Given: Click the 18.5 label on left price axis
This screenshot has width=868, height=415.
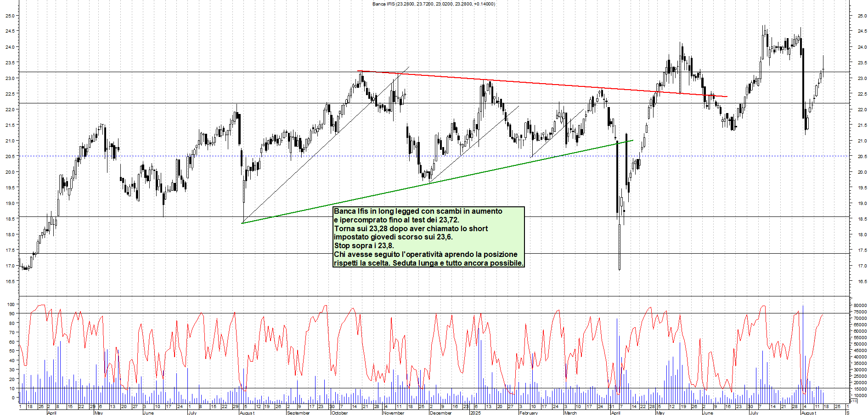Looking at the screenshot, I should point(10,219).
